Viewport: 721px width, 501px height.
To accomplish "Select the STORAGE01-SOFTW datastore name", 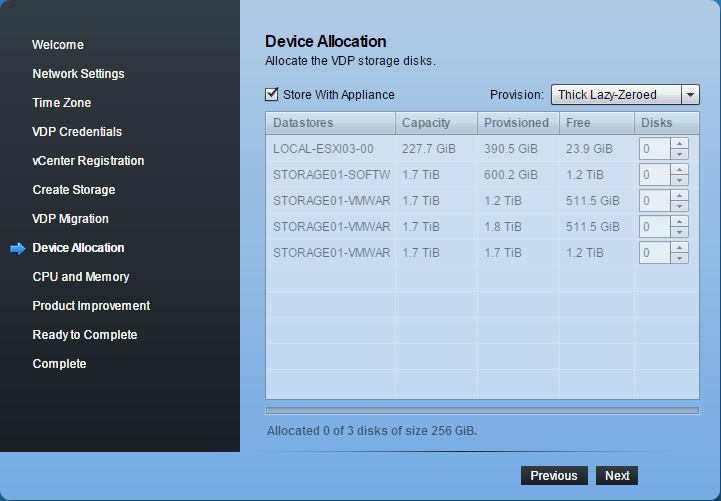I will [x=332, y=175].
